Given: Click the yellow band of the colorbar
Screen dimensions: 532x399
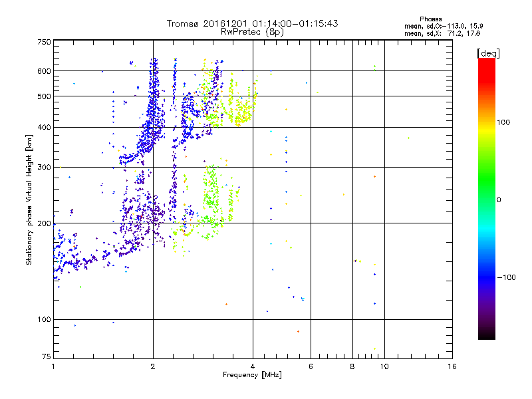Looking at the screenshot, I should 487,130.
